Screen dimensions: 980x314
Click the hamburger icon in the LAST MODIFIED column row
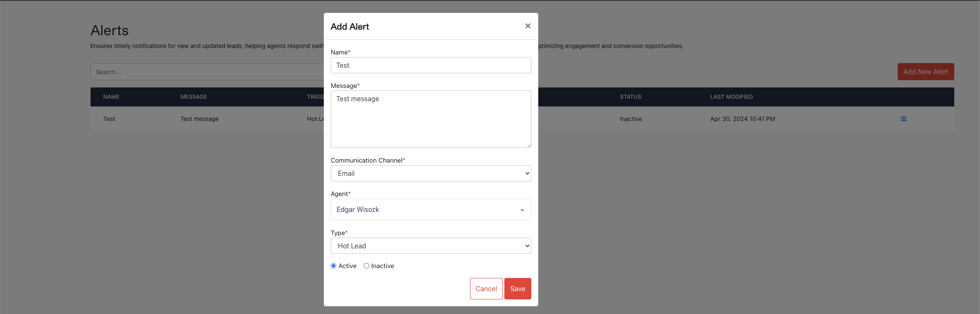point(904,119)
